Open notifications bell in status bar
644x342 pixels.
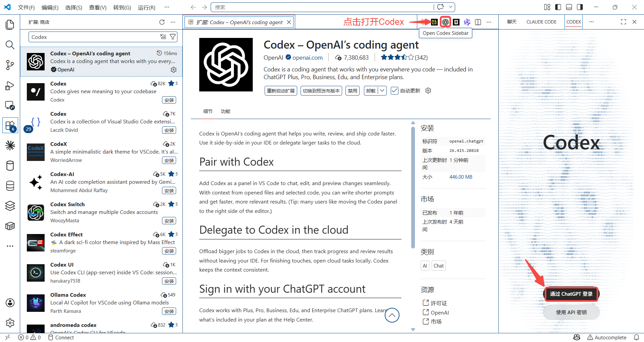coord(636,337)
